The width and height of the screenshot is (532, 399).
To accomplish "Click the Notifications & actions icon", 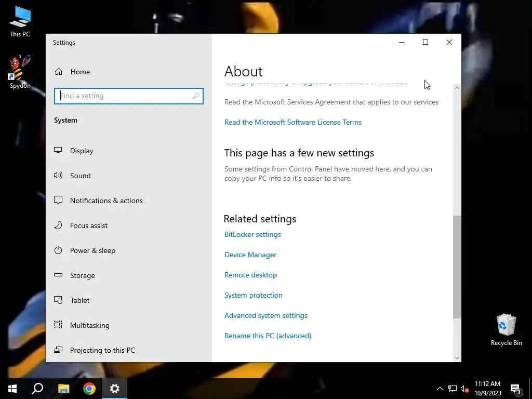I will [x=58, y=200].
